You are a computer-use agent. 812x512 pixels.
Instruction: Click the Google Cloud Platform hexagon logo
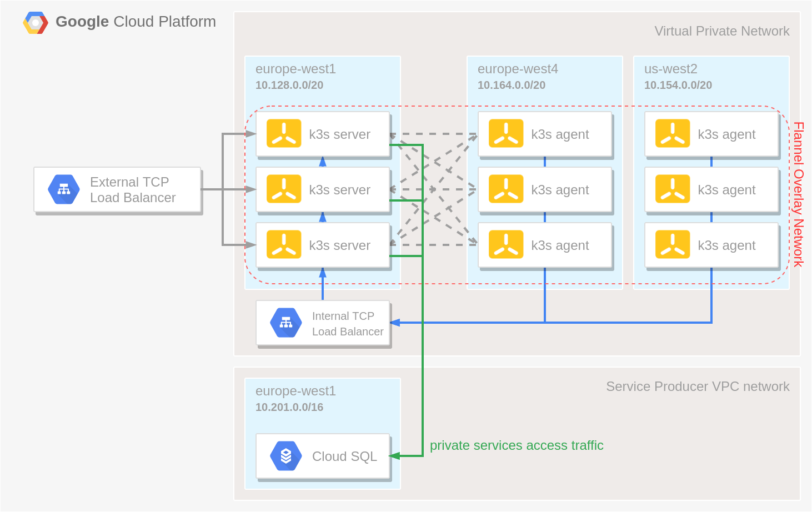click(36, 23)
